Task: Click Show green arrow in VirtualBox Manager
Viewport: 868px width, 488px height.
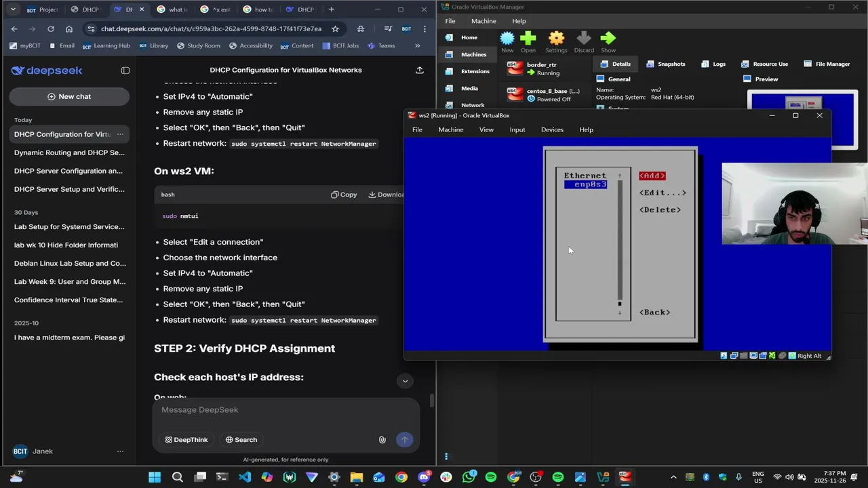Action: click(x=608, y=42)
